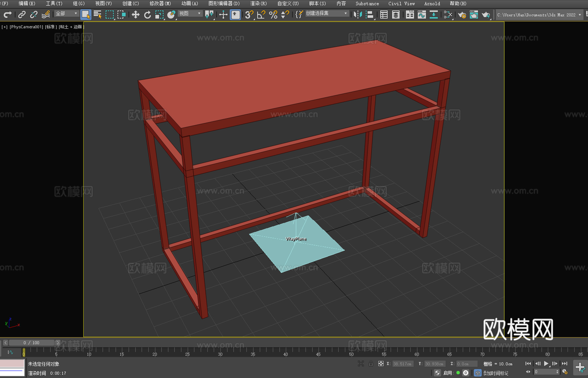Toggle Selection Lock padlock icon
The height and width of the screenshot is (378, 588).
click(371, 364)
